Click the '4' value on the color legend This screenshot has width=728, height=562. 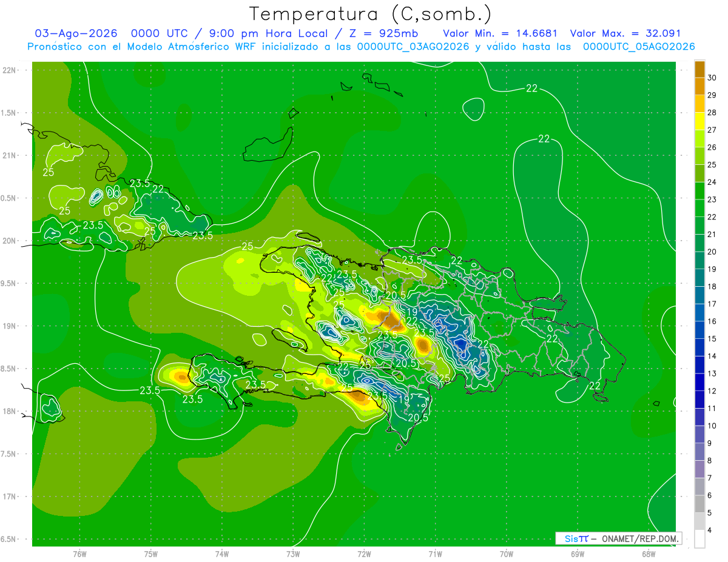(710, 530)
